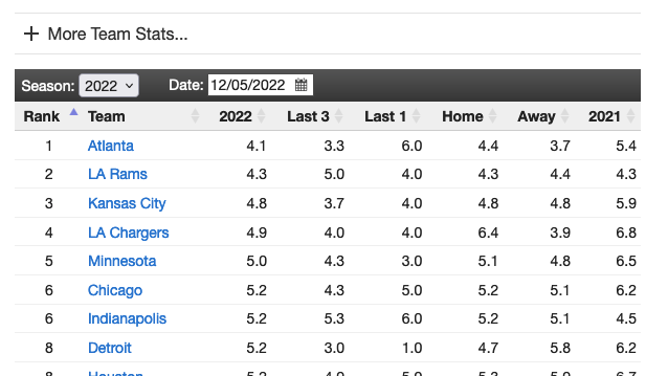Click the Rank column sort arrow
Viewport: 668px width, 376px height.
(x=74, y=112)
